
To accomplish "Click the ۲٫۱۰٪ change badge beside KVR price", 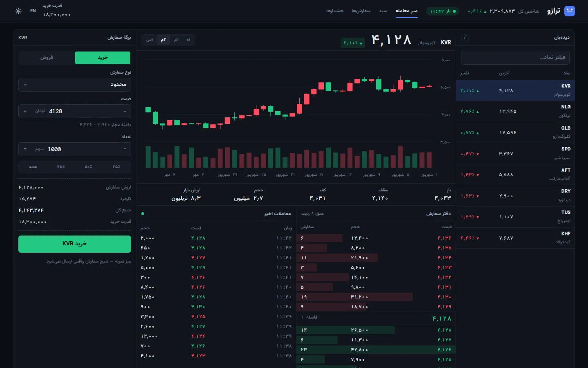I will click(353, 43).
